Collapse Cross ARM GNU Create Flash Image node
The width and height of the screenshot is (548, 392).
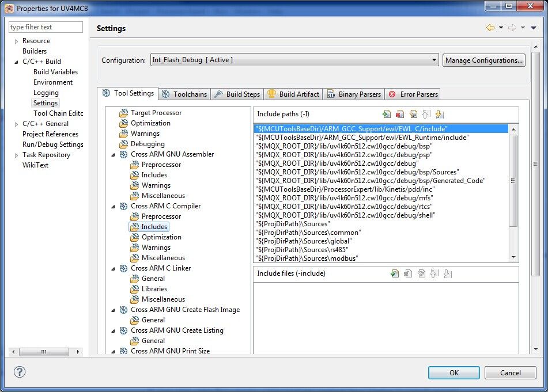(x=113, y=310)
